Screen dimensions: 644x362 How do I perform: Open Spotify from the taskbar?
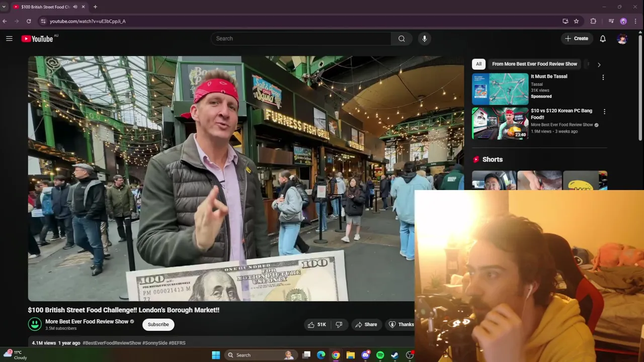coord(380,355)
